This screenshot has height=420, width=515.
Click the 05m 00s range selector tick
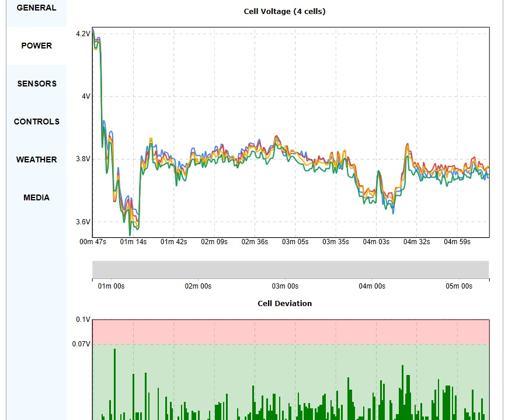pos(459,286)
